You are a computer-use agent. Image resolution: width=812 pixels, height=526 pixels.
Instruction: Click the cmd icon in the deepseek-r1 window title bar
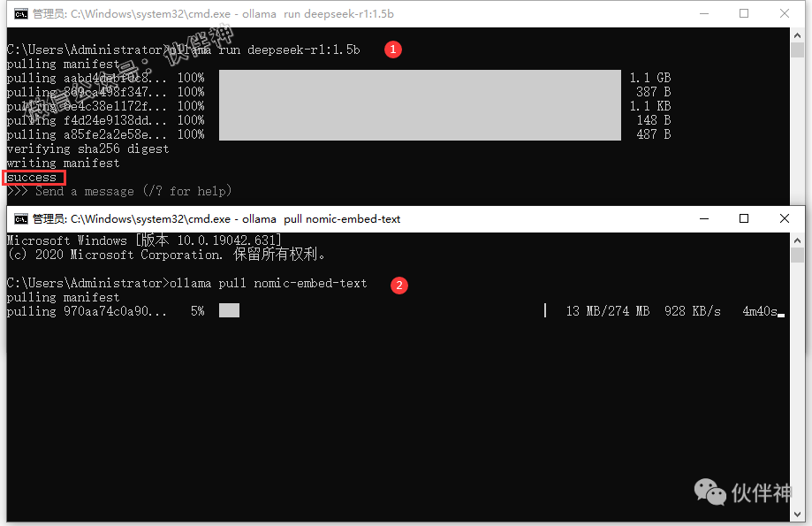coord(20,14)
